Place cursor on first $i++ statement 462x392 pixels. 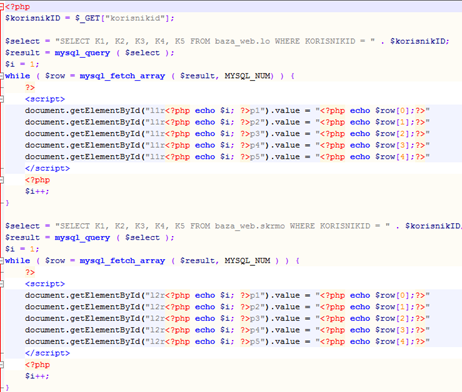pos(37,191)
